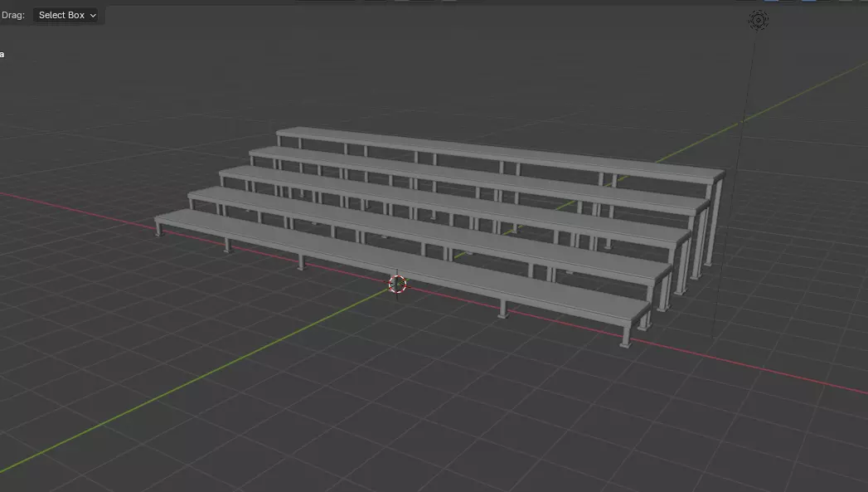Image resolution: width=868 pixels, height=492 pixels.
Task: Click the "Drag:" label text
Action: (x=13, y=15)
